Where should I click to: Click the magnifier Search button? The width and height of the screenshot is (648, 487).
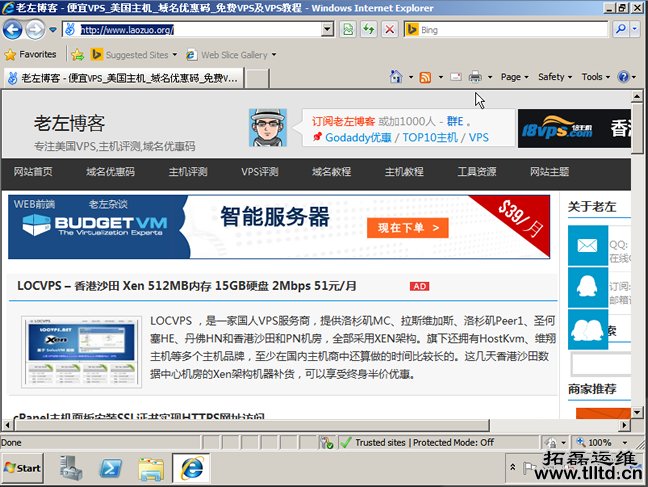[621, 29]
